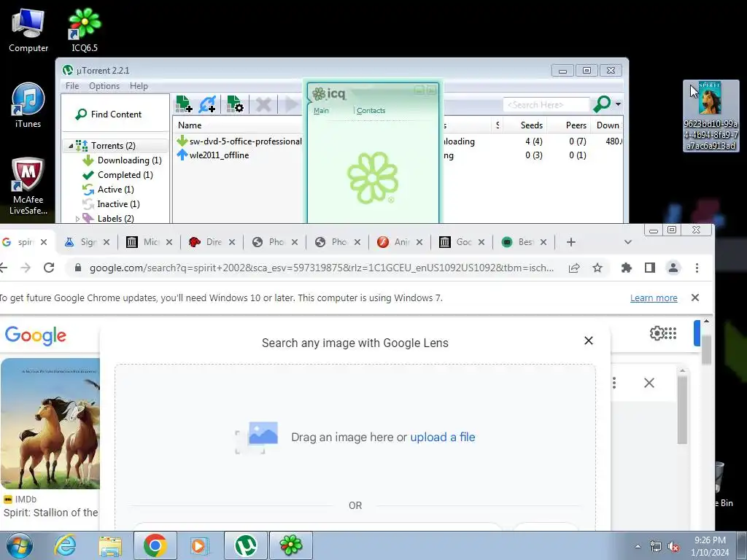Open the McAfee LiveSafe desktop shortcut
The image size is (747, 560).
[x=28, y=186]
